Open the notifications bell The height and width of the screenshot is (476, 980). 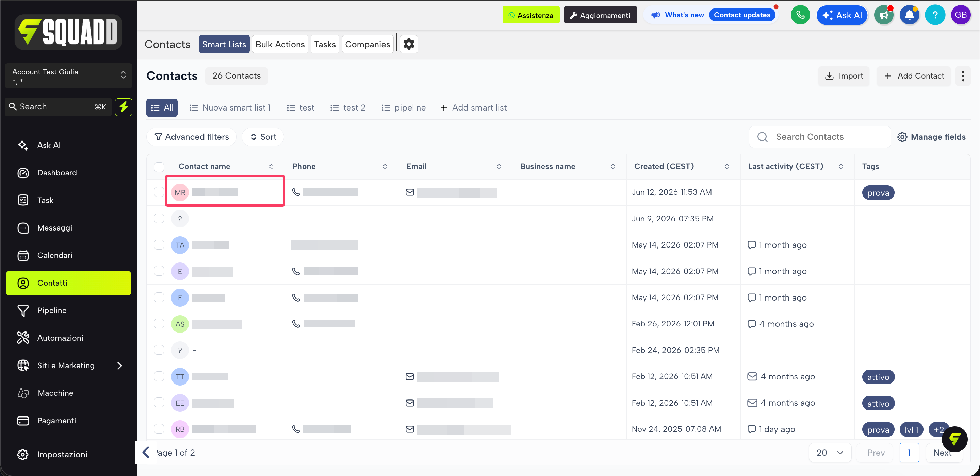(x=909, y=15)
